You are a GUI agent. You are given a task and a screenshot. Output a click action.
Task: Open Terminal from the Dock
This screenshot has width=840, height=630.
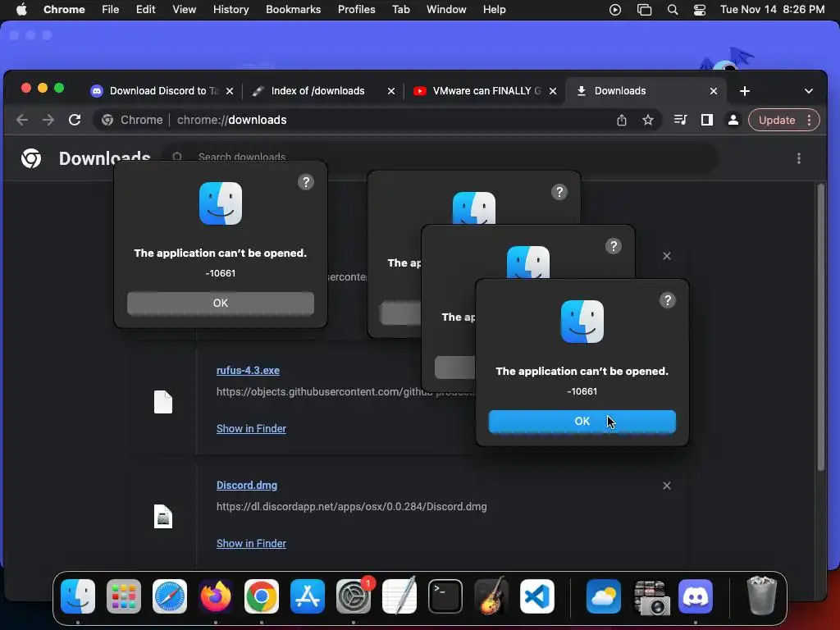click(x=445, y=596)
